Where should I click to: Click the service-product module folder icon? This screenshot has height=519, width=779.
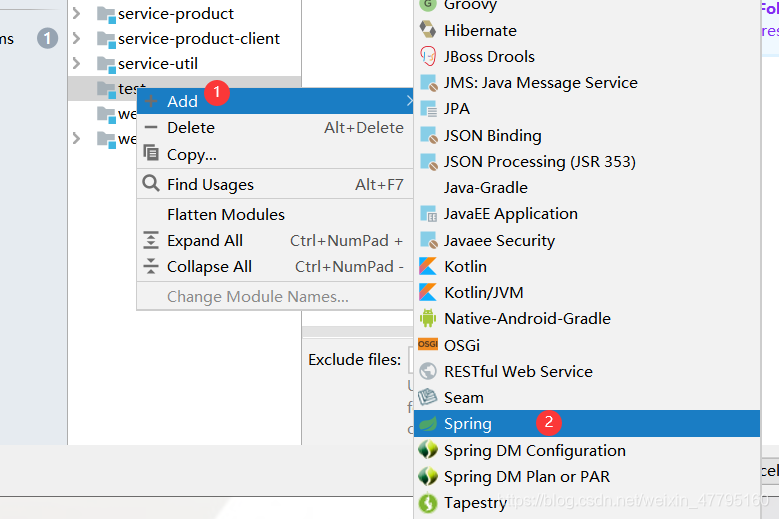coord(106,14)
